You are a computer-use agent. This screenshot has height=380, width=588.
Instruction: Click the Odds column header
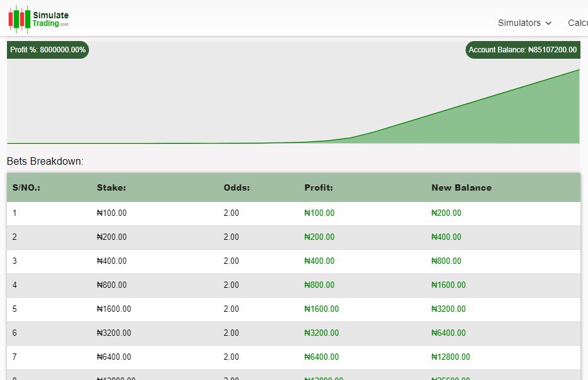pos(237,187)
